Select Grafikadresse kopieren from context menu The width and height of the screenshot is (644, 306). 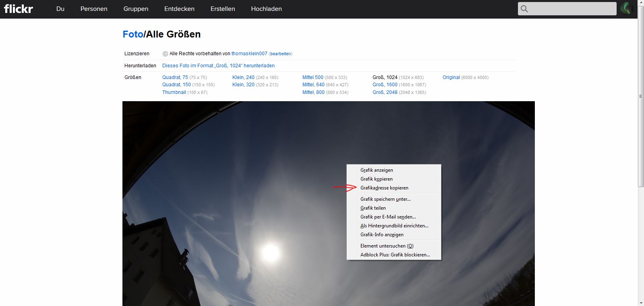pyautogui.click(x=384, y=188)
